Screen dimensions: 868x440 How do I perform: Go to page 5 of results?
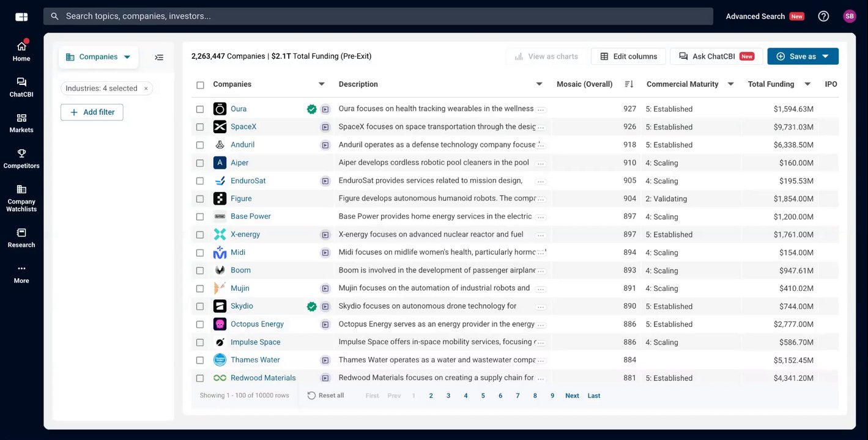pyautogui.click(x=483, y=396)
